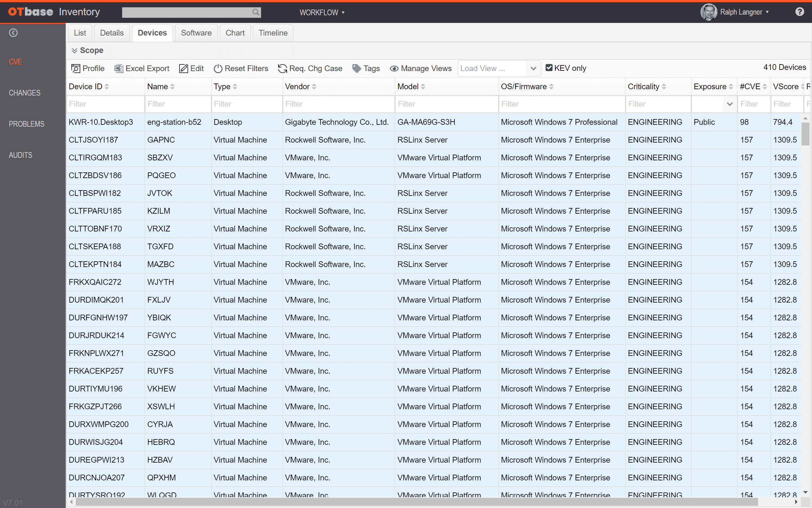Click the vertical scrollbar down arrow
Viewport: 812px width, 508px height.
(805, 492)
